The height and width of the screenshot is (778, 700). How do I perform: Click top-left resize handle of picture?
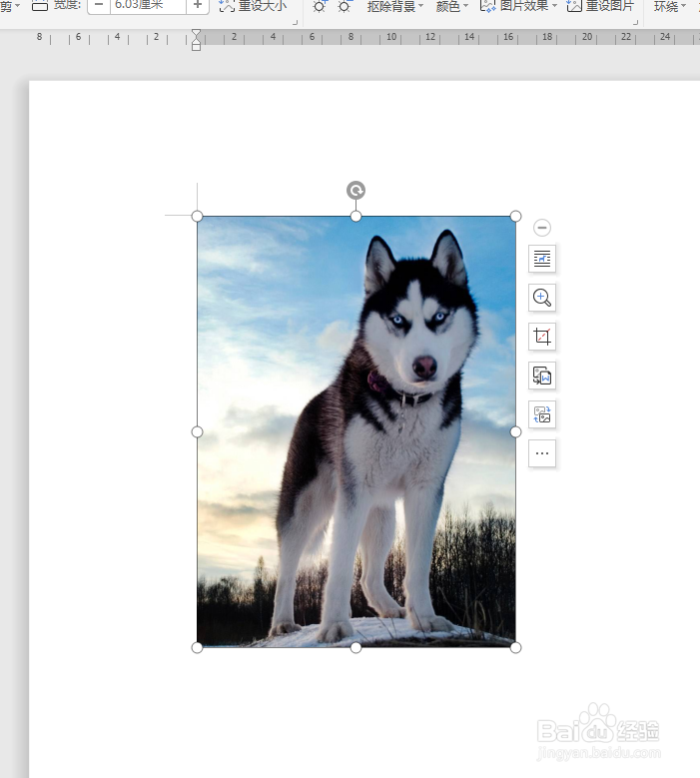(x=197, y=216)
